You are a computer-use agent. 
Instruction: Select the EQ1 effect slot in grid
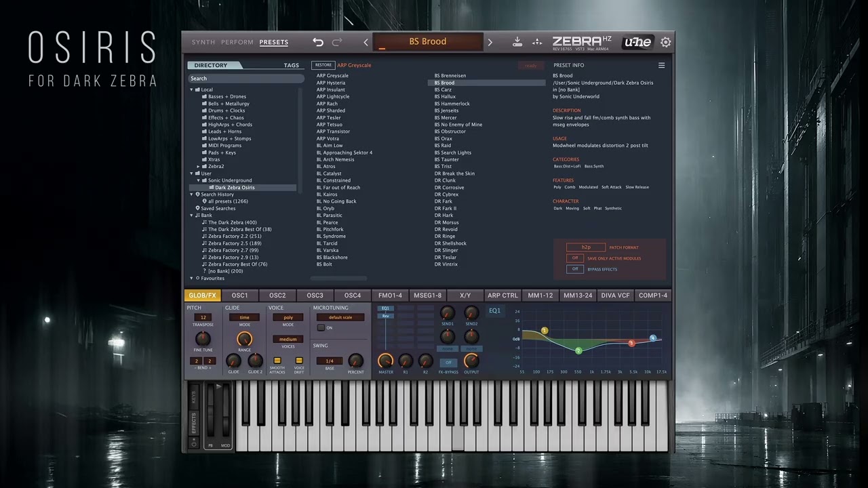coord(385,308)
